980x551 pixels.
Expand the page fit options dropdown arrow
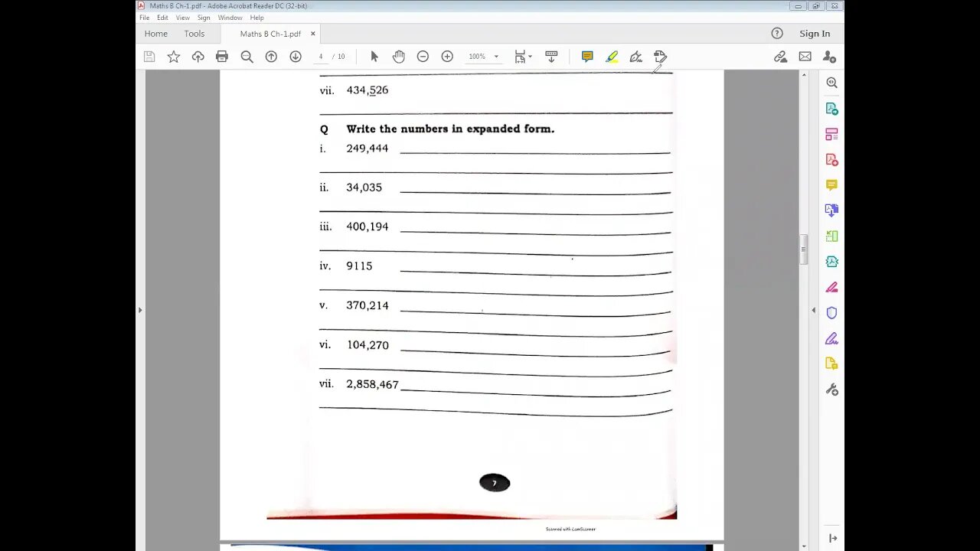click(x=530, y=57)
